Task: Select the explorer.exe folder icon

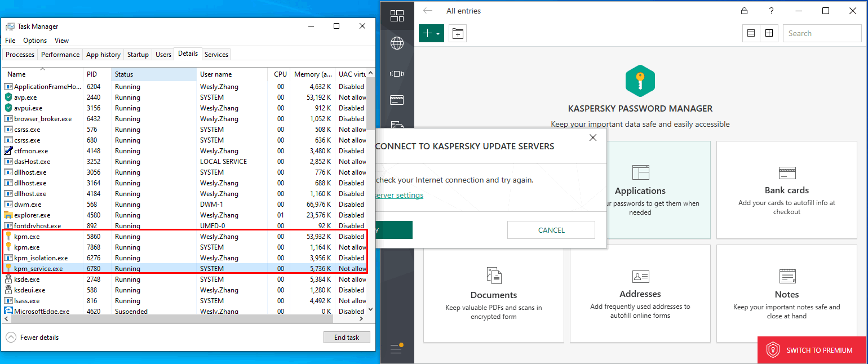Action: coord(8,215)
